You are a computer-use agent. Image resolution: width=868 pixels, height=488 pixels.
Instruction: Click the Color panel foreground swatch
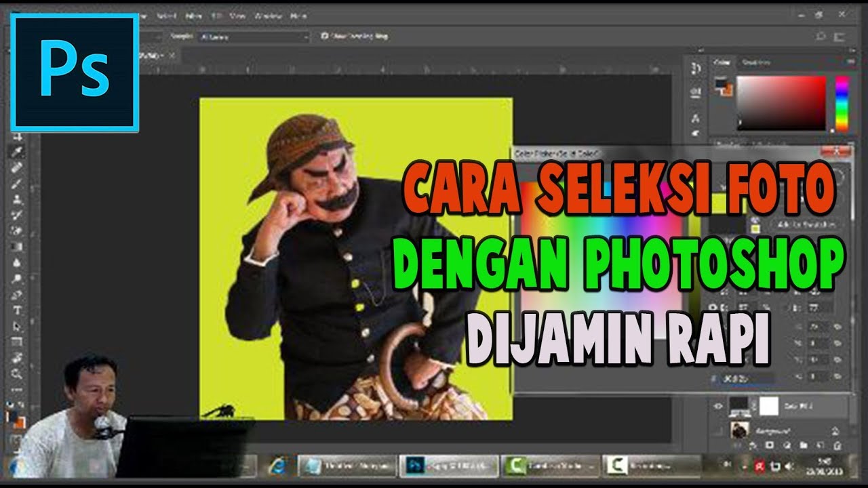coord(720,83)
